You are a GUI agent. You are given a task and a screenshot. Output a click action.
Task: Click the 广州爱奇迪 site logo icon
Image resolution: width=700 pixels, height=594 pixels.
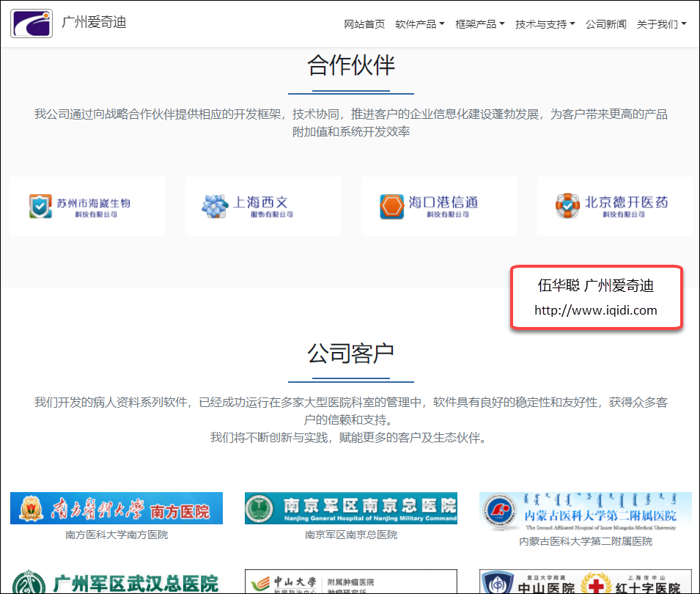(x=32, y=23)
